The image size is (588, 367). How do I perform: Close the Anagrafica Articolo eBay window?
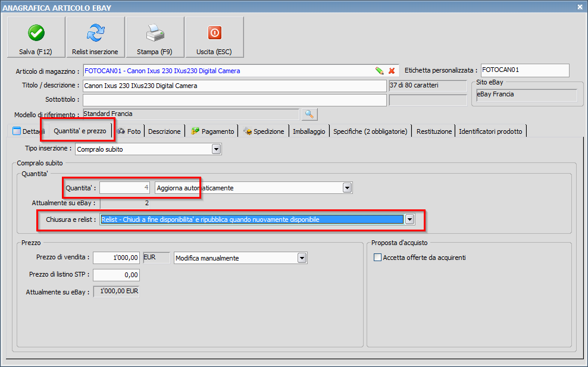[x=580, y=7]
